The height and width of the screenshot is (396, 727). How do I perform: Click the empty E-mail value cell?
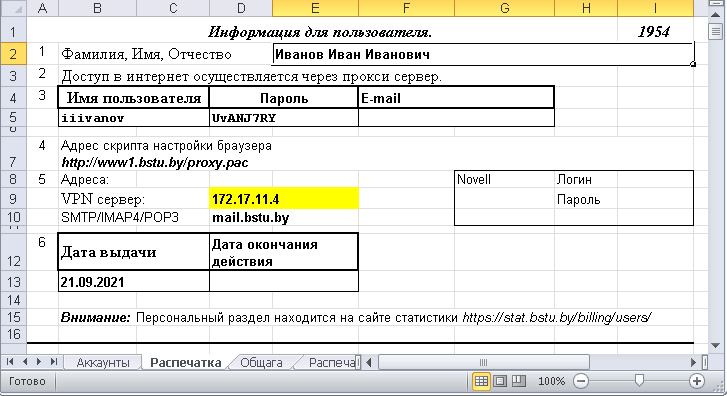click(x=456, y=118)
